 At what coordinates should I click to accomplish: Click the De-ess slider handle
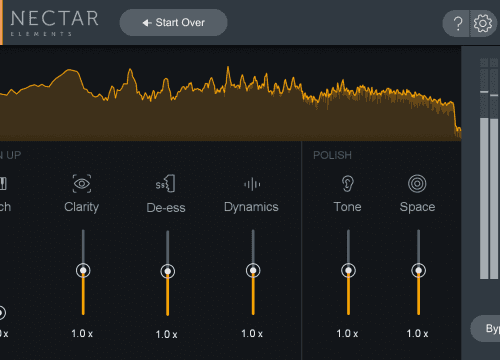167,271
